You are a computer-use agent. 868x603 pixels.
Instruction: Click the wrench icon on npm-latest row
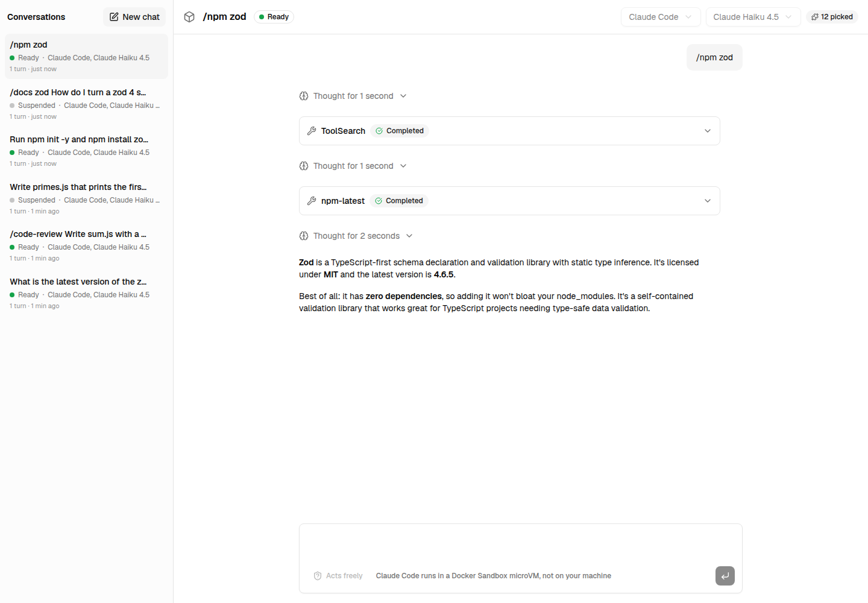312,201
